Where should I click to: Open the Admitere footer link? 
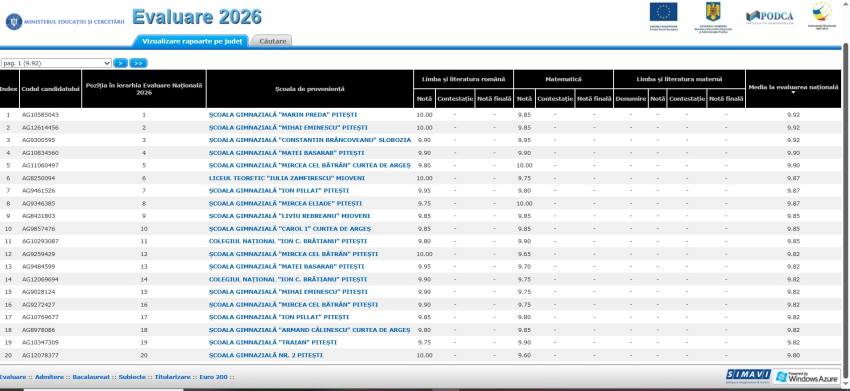tap(49, 376)
